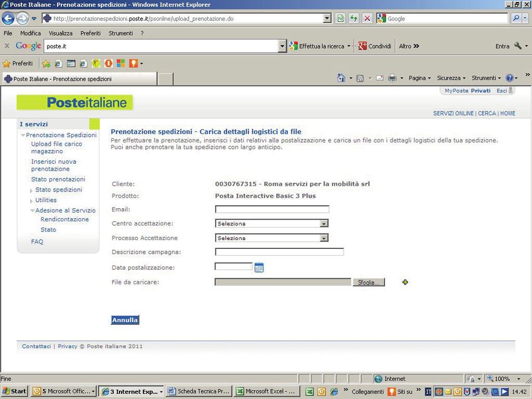Click the Annulla button
The image size is (532, 399).
pos(125,320)
